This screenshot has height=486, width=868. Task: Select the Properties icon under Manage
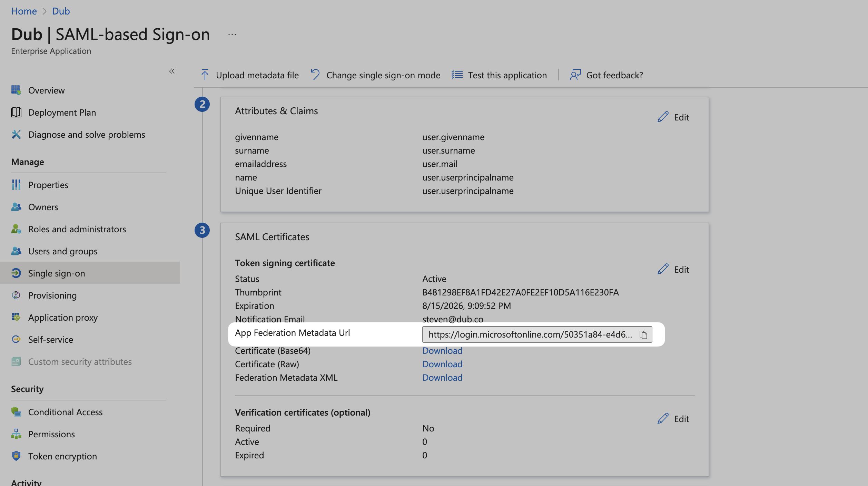pos(16,185)
